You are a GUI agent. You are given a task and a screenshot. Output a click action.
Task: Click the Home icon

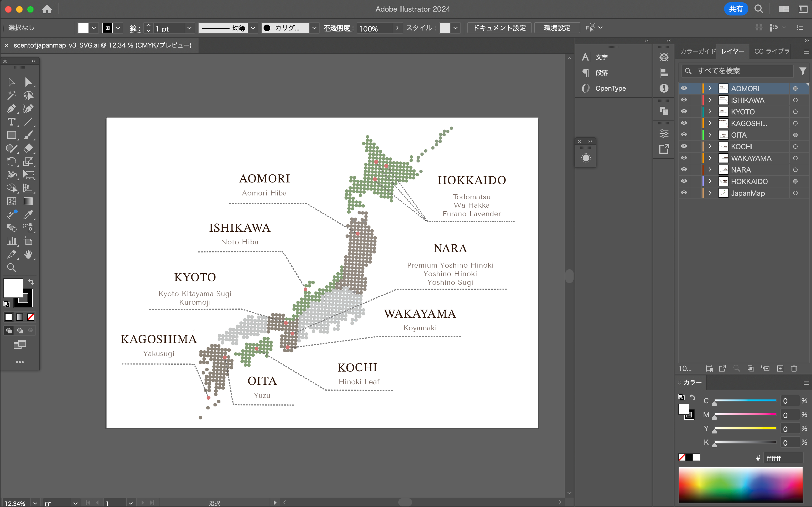pos(47,9)
